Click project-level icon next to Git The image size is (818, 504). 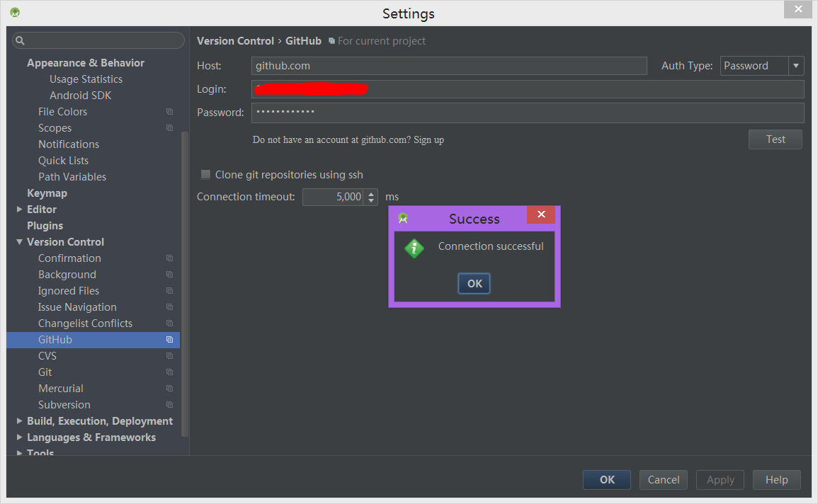pos(169,372)
